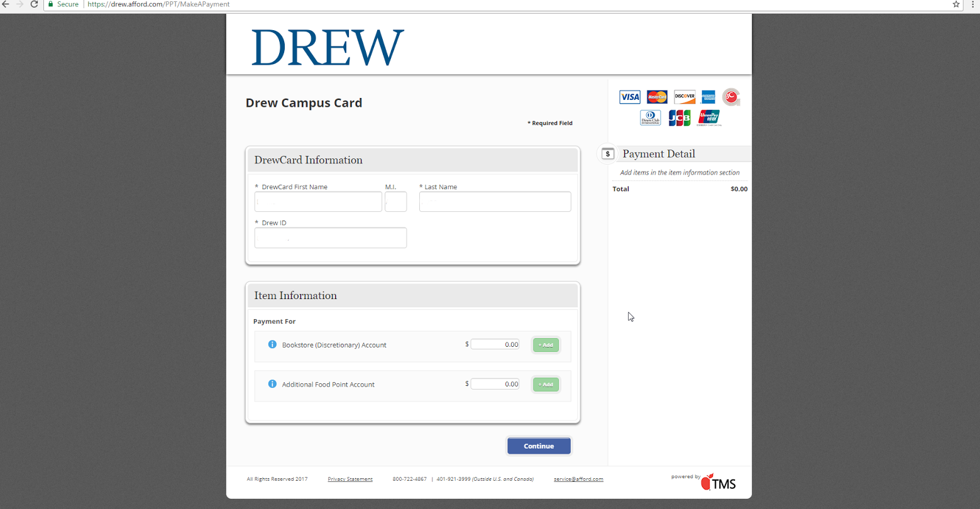This screenshot has height=509, width=980.
Task: Click the Total $0.00 amount text
Action: pos(739,189)
